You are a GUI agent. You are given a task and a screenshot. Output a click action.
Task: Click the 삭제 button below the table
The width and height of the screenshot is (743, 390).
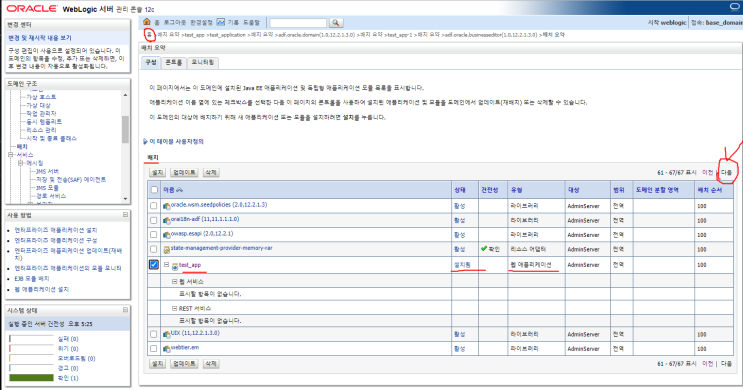(211, 363)
